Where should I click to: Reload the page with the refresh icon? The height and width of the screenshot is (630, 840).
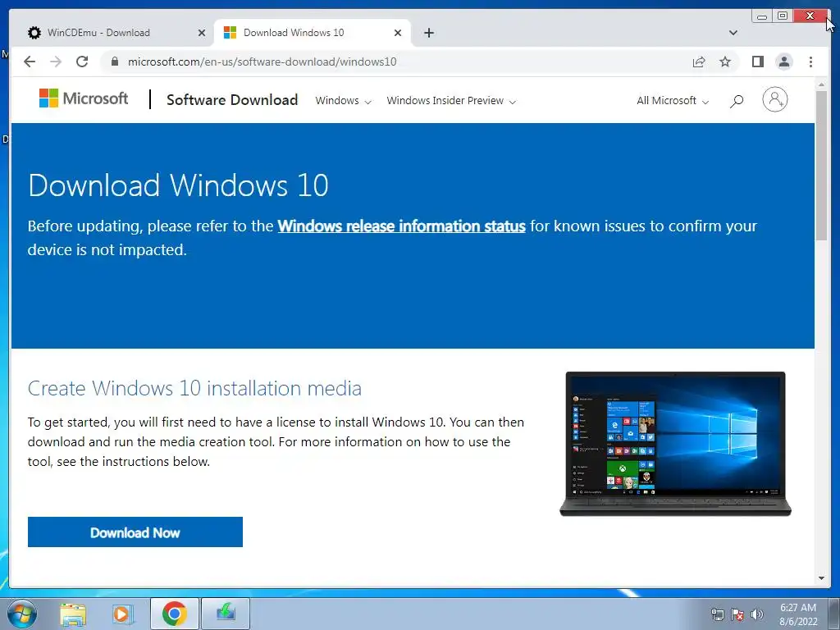pyautogui.click(x=82, y=62)
